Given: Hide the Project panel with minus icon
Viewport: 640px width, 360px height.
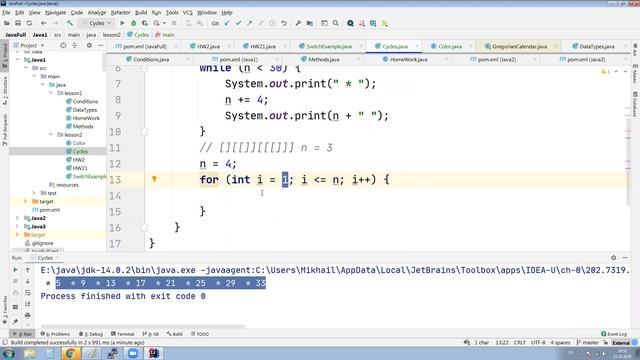Looking at the screenshot, I should pos(100,45).
